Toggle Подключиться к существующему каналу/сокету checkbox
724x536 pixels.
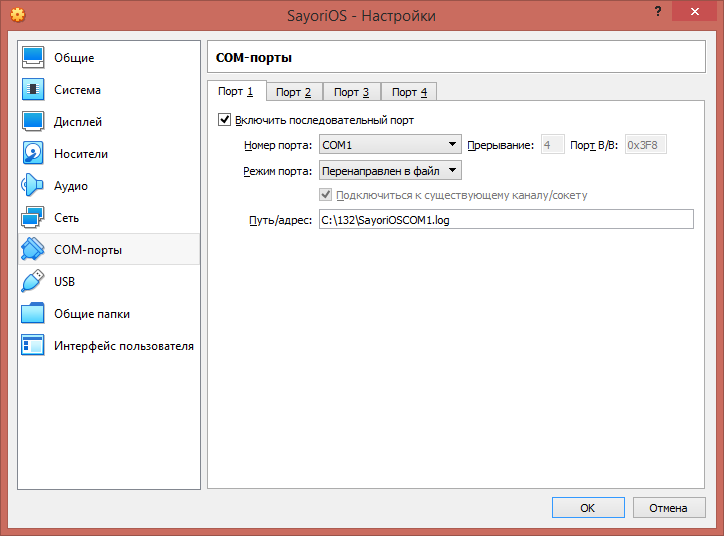click(326, 195)
